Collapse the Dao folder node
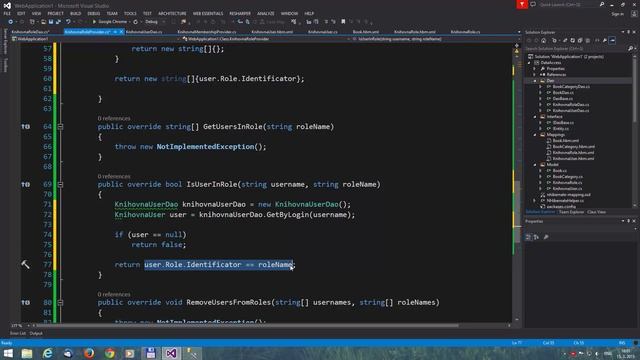 click(x=535, y=81)
